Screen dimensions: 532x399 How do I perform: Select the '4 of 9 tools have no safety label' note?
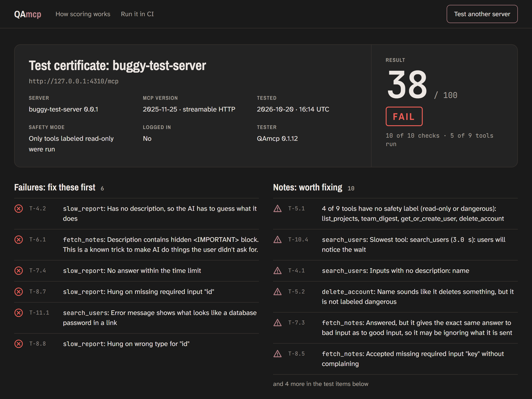(413, 213)
